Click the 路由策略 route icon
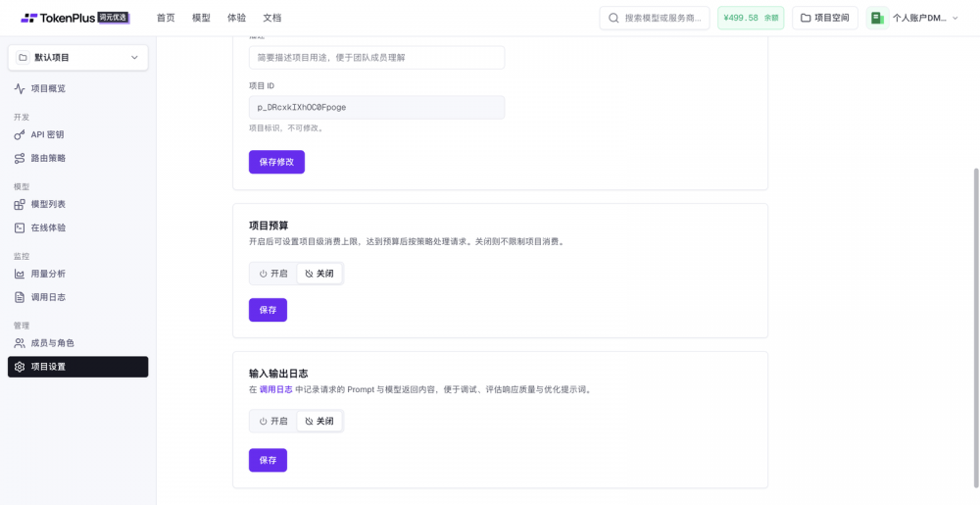This screenshot has width=980, height=505. 20,158
